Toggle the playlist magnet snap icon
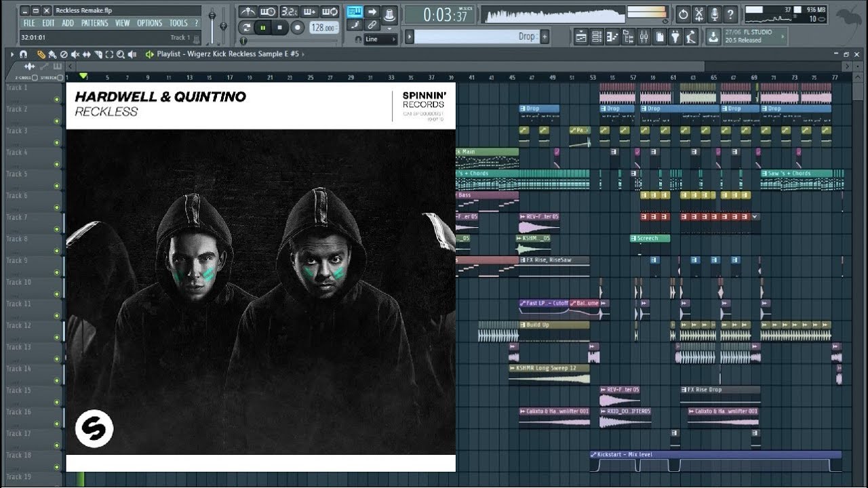Viewport: 868px width, 488px height. [24, 54]
